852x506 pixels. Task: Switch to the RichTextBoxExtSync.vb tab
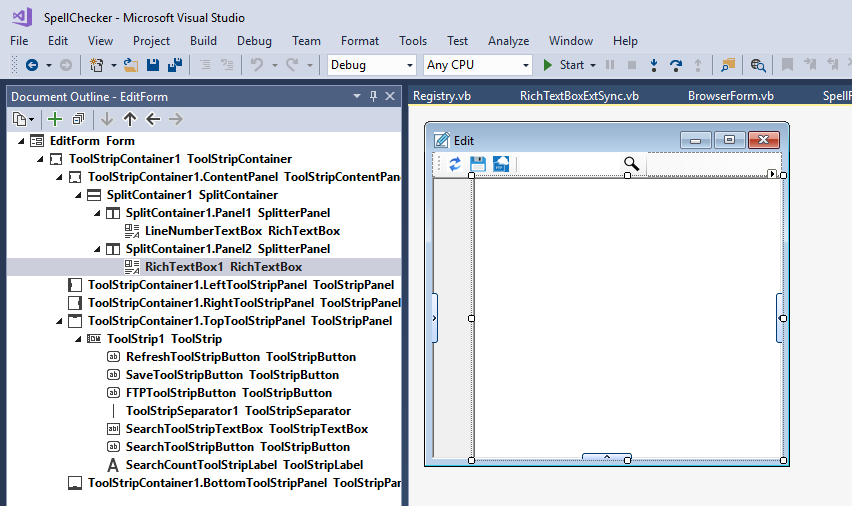579,96
